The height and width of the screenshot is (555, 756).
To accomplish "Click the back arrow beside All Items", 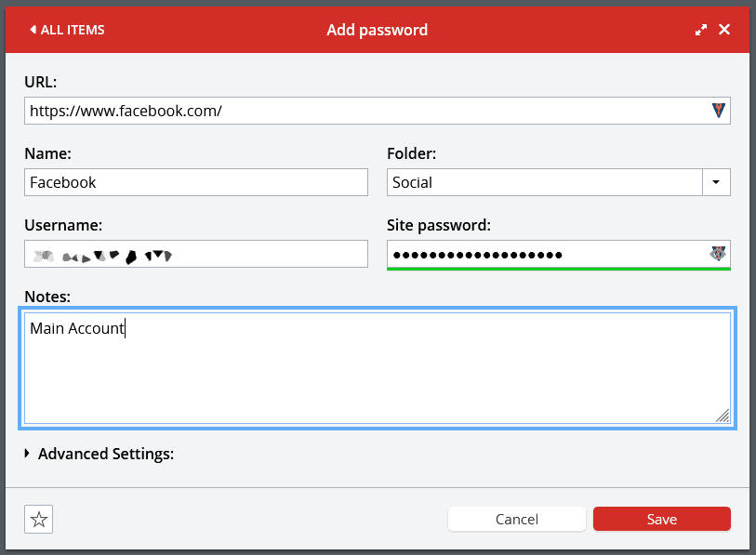I will click(33, 30).
